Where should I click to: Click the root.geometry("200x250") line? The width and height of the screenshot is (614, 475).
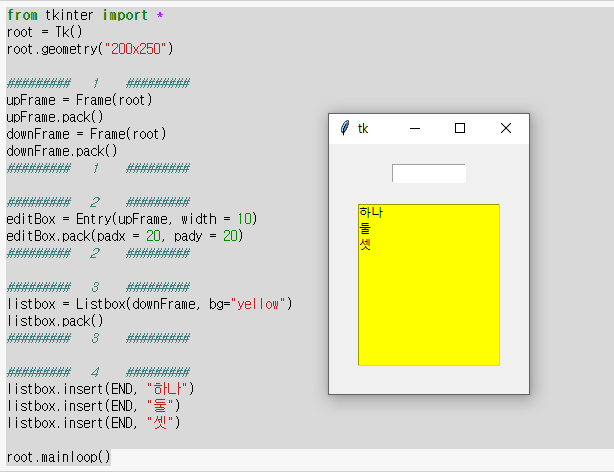[x=90, y=49]
